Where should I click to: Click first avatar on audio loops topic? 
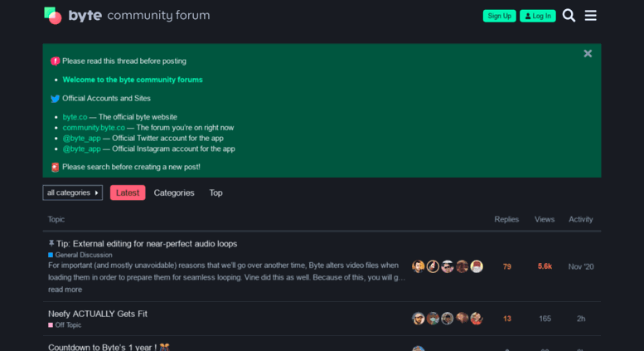click(418, 266)
